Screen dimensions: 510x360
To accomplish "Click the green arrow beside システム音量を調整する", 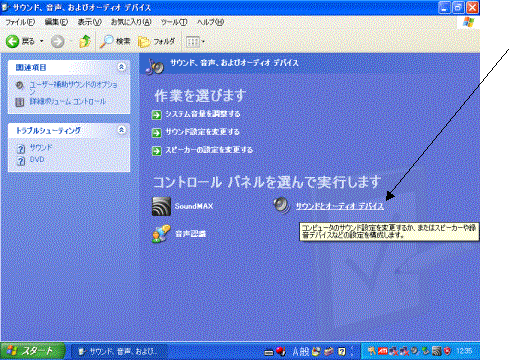I will click(156, 115).
